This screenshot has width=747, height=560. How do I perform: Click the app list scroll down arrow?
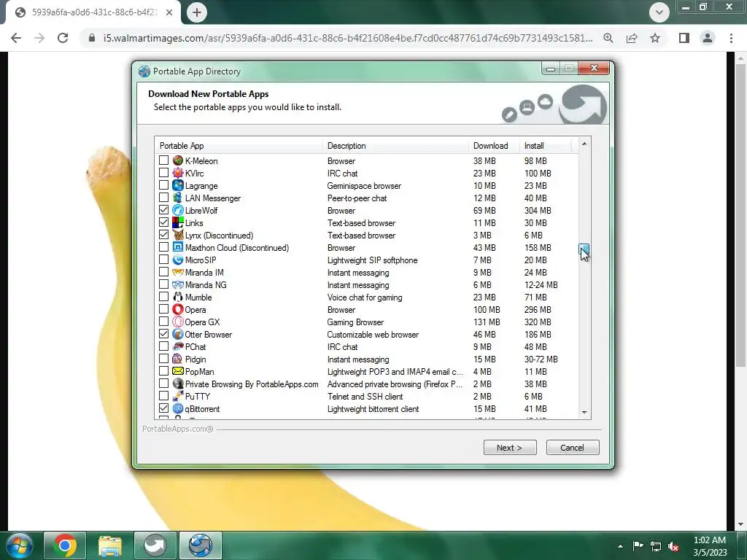point(584,413)
